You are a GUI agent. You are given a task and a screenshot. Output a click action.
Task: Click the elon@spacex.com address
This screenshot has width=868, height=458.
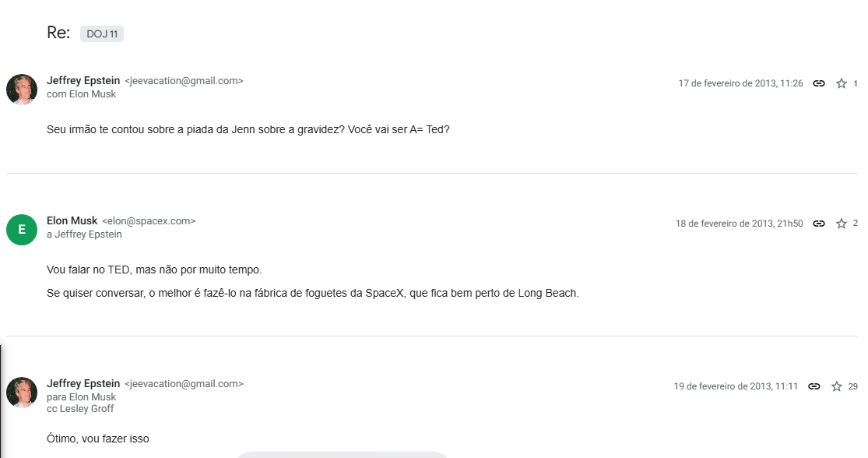click(149, 221)
